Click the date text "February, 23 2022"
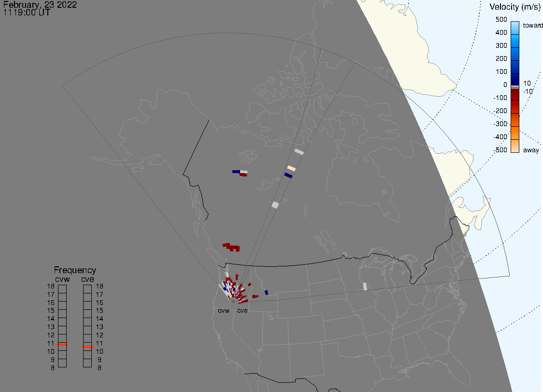Screen dimensions: 543x392 click(x=40, y=5)
